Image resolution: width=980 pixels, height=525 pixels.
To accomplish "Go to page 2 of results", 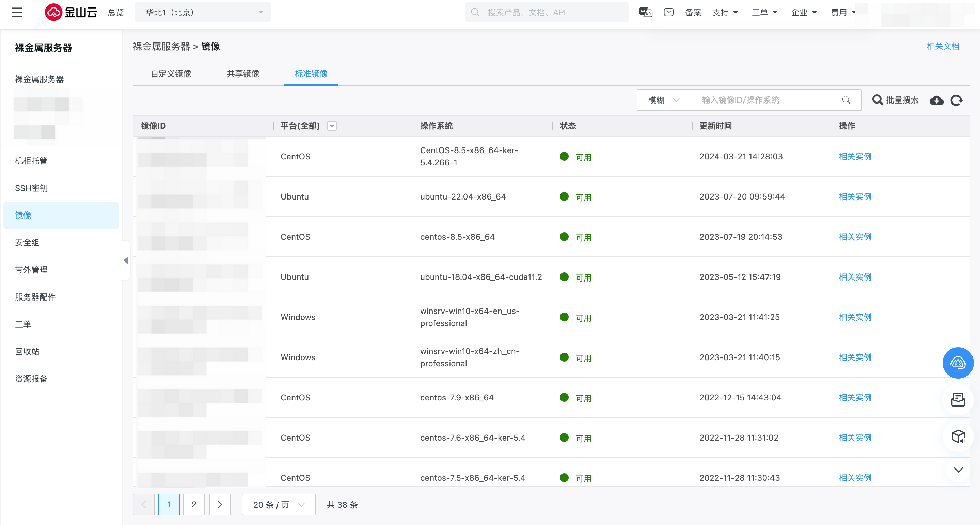I will point(194,505).
